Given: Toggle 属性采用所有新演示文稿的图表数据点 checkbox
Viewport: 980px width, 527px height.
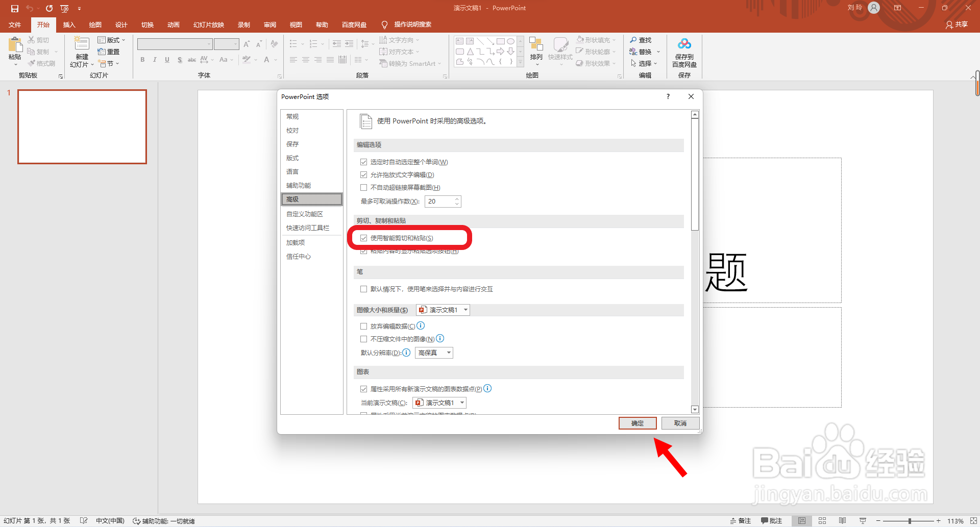Looking at the screenshot, I should [363, 389].
